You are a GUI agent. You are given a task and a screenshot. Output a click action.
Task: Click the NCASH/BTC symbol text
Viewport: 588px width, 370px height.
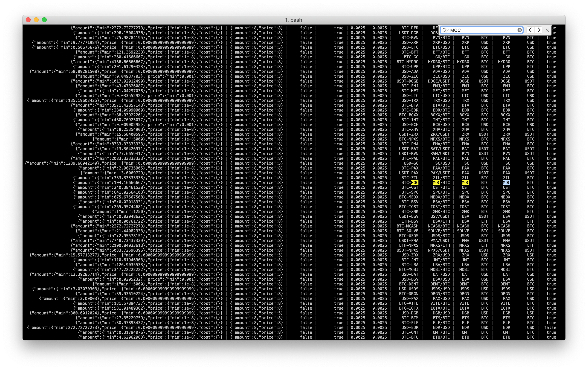click(439, 226)
